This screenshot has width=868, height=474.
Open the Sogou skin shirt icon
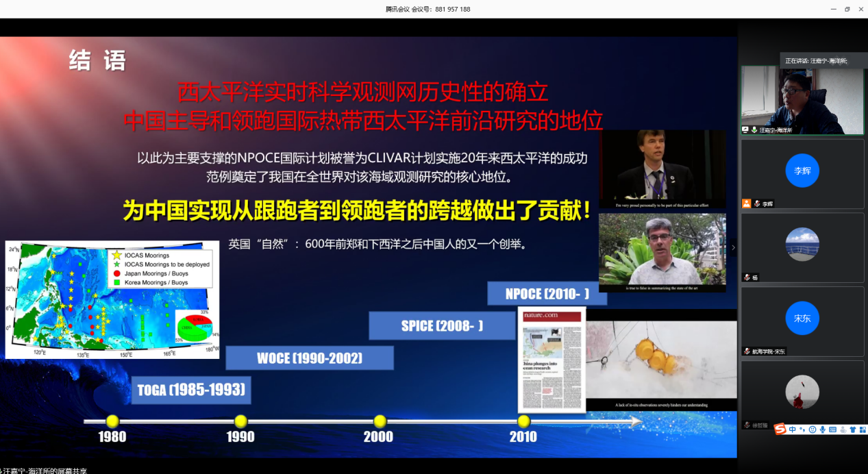click(x=853, y=429)
